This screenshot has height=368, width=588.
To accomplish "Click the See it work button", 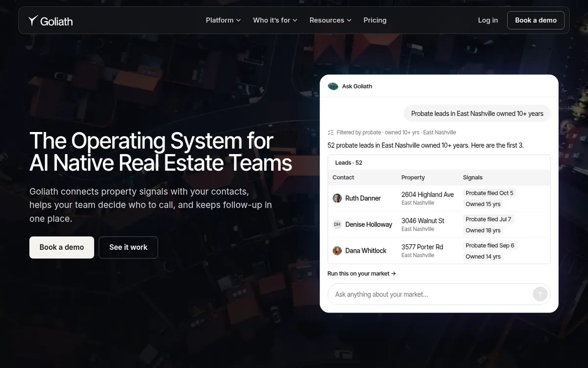I will pyautogui.click(x=128, y=247).
